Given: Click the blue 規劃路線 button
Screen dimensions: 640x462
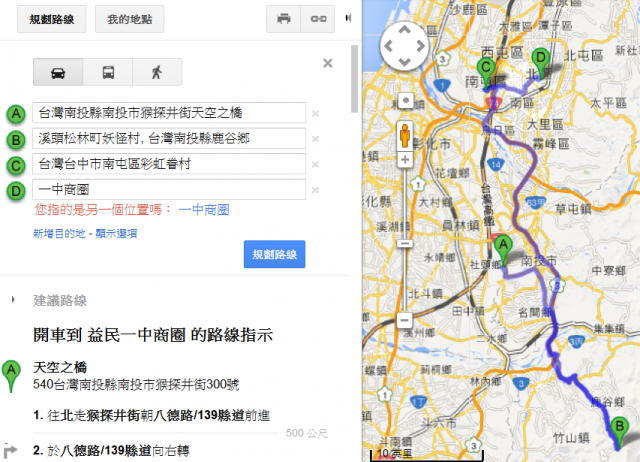Looking at the screenshot, I should pos(274,254).
